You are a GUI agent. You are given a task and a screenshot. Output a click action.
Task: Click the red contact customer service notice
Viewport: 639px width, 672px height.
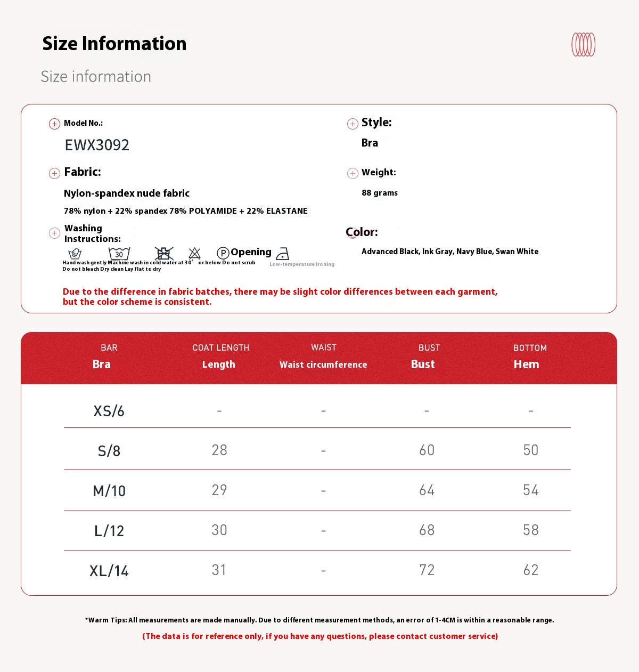click(x=320, y=636)
